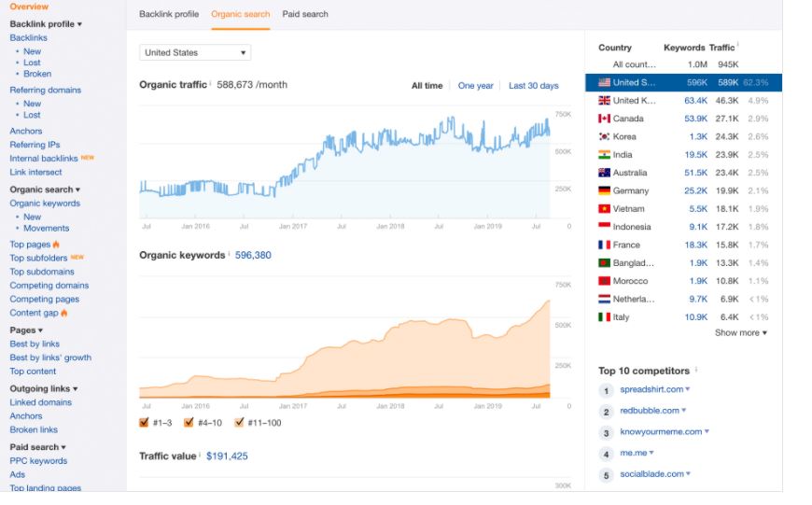The width and height of the screenshot is (812, 505).
Task: Select the One year time range
Action: click(475, 86)
